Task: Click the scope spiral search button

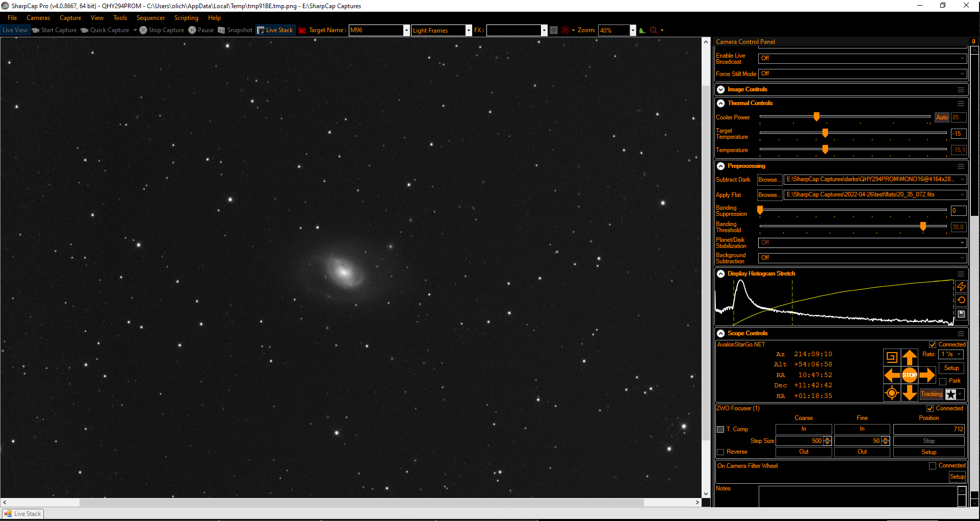Action: tap(892, 357)
